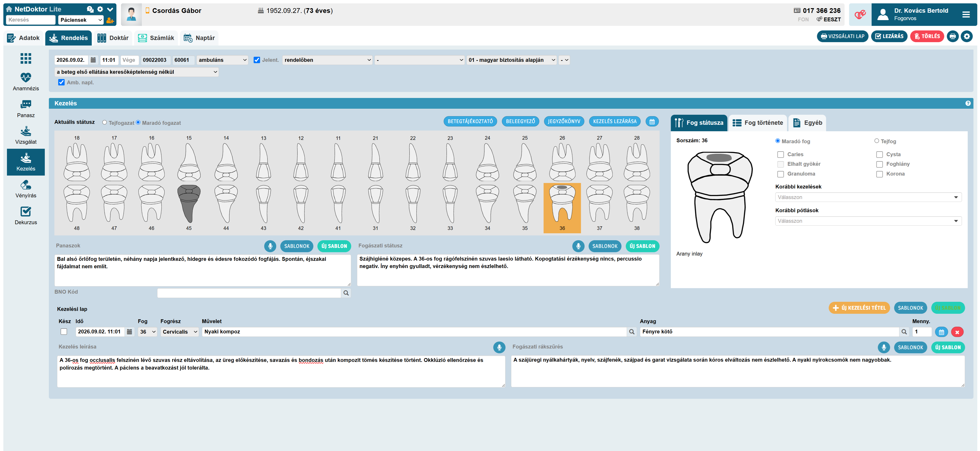980x451 pixels.
Task: Click the search icon next to Nyaki kompoz
Action: click(x=632, y=331)
